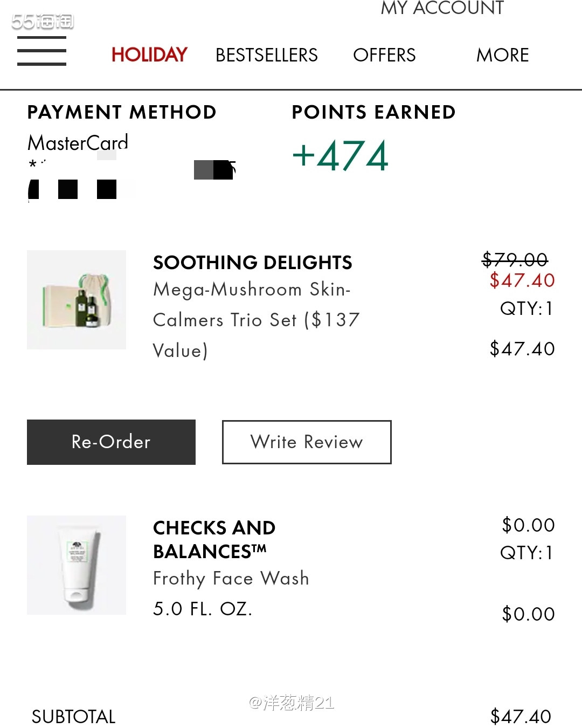Image resolution: width=582 pixels, height=728 pixels.
Task: Select the Frothy Face Wash product name
Action: coord(231,579)
